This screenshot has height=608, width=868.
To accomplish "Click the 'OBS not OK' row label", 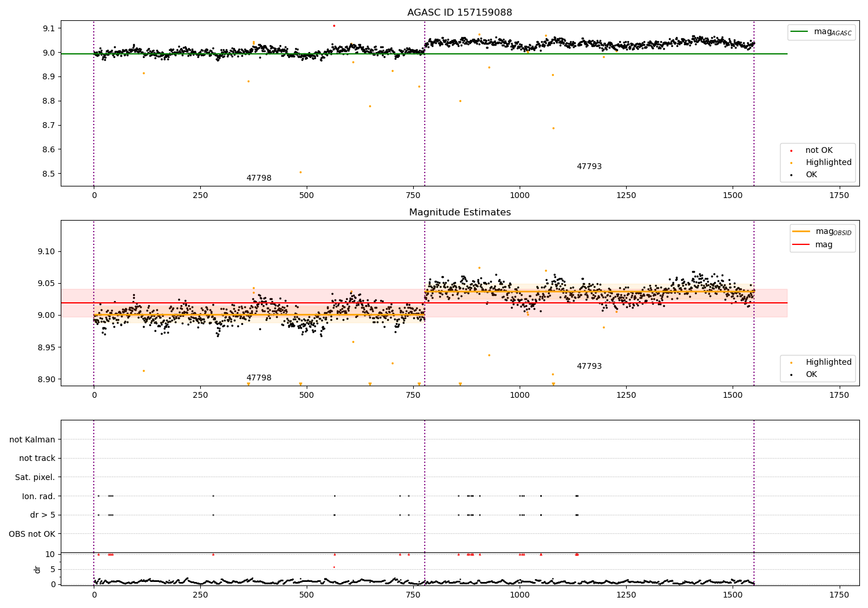I will coord(32,534).
